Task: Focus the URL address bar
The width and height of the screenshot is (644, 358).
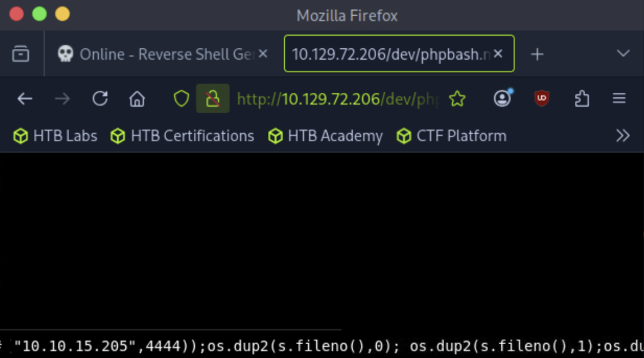Action: pyautogui.click(x=338, y=99)
